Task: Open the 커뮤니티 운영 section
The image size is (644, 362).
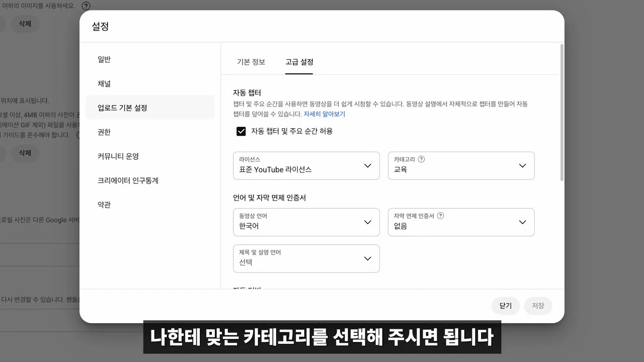Action: click(150, 156)
